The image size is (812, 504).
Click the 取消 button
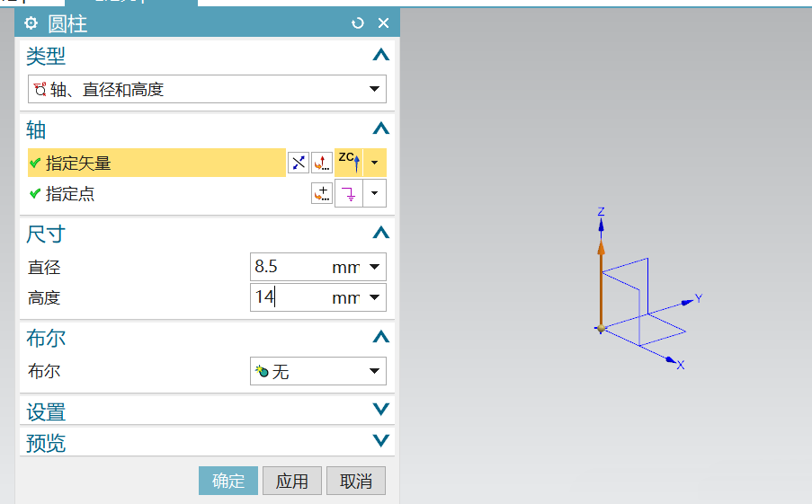pos(356,481)
